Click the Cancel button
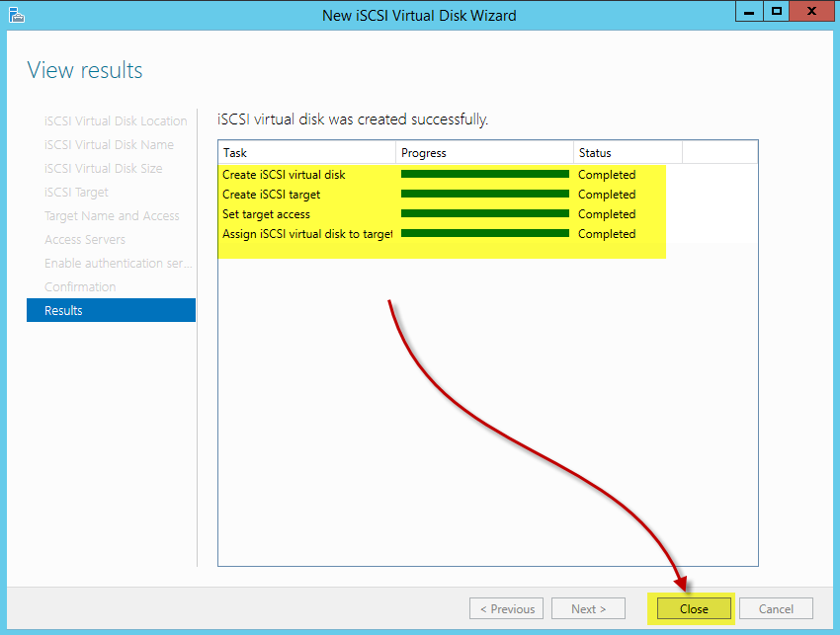 coord(776,608)
